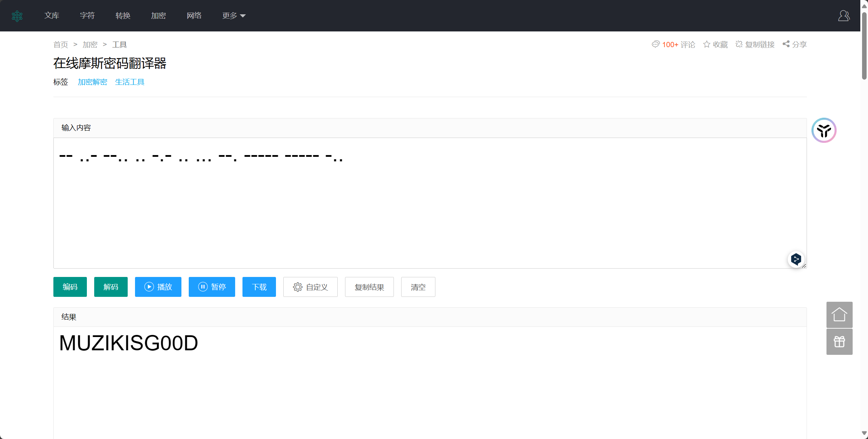Expand the 更多 dropdown menu
The width and height of the screenshot is (868, 439).
click(234, 16)
